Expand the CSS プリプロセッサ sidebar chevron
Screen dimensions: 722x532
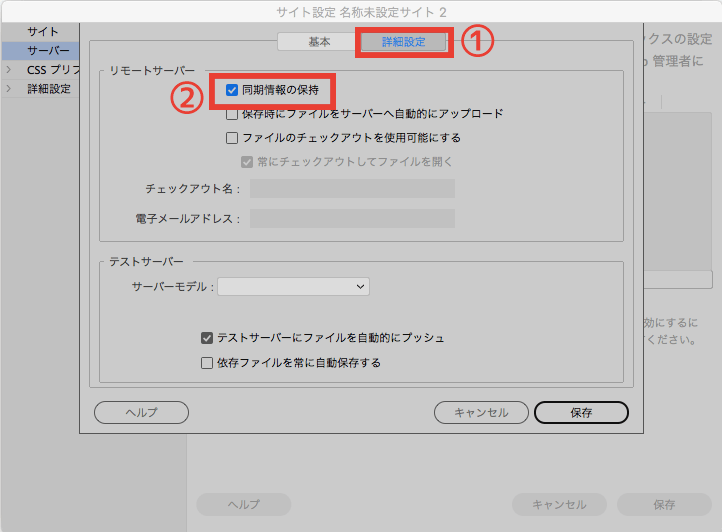tap(9, 70)
